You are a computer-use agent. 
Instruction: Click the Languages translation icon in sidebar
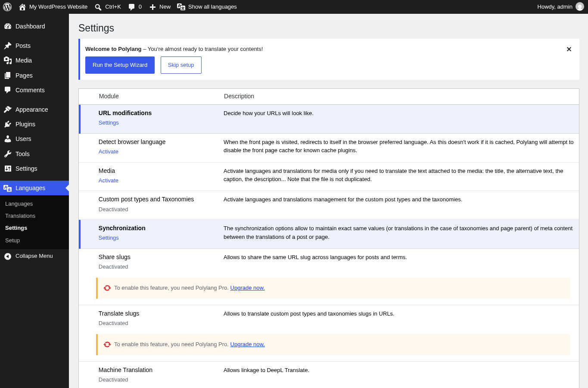[x=8, y=188]
